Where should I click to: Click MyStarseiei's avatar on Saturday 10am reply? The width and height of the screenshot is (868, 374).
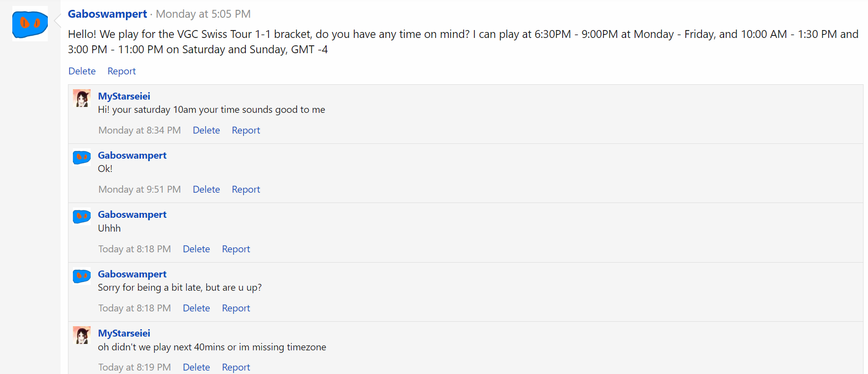point(82,98)
